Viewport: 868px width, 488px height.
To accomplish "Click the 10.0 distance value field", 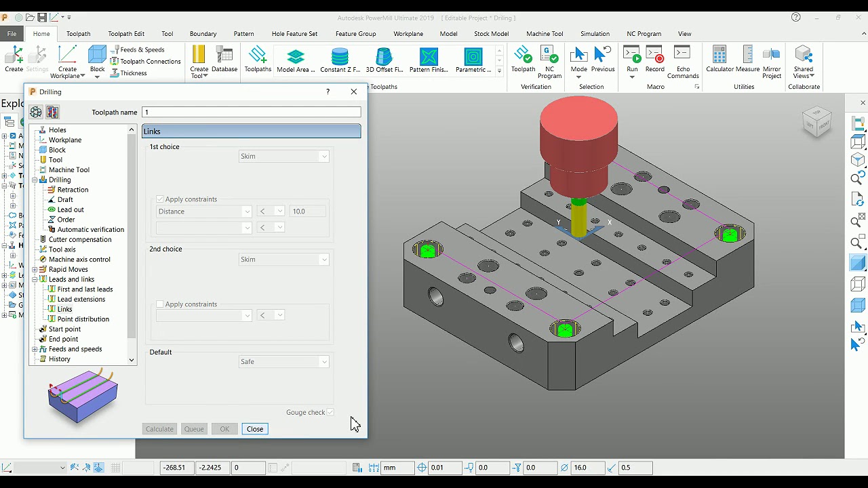I will pos(308,211).
